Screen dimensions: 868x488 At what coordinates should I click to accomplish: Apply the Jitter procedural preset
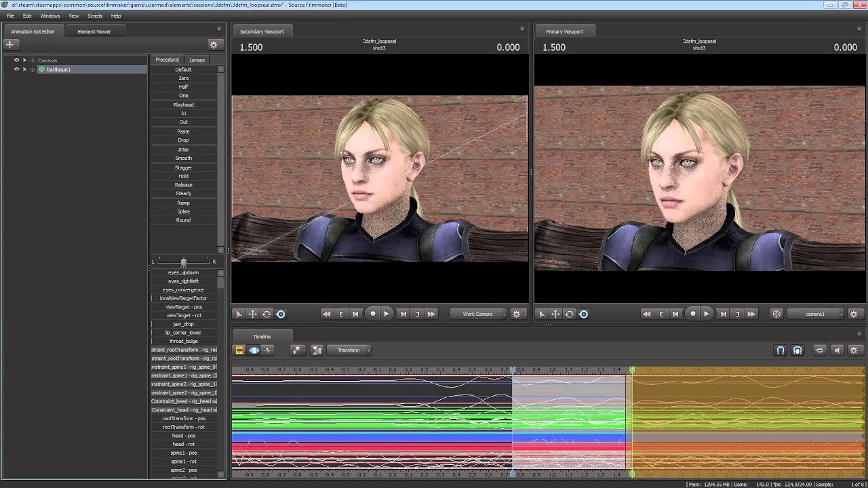point(184,149)
